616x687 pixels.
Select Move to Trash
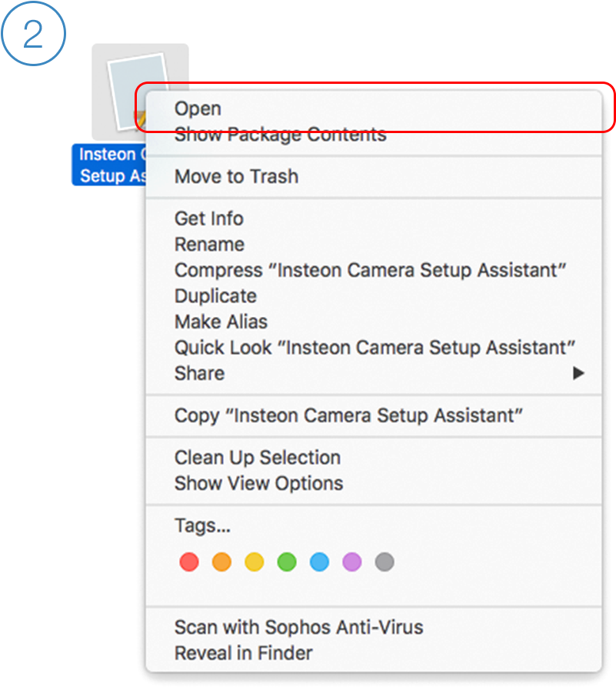[236, 177]
